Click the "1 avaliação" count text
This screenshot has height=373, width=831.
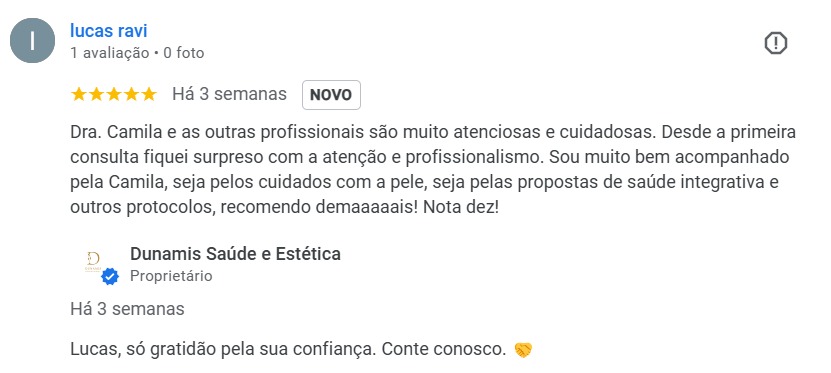point(110,53)
